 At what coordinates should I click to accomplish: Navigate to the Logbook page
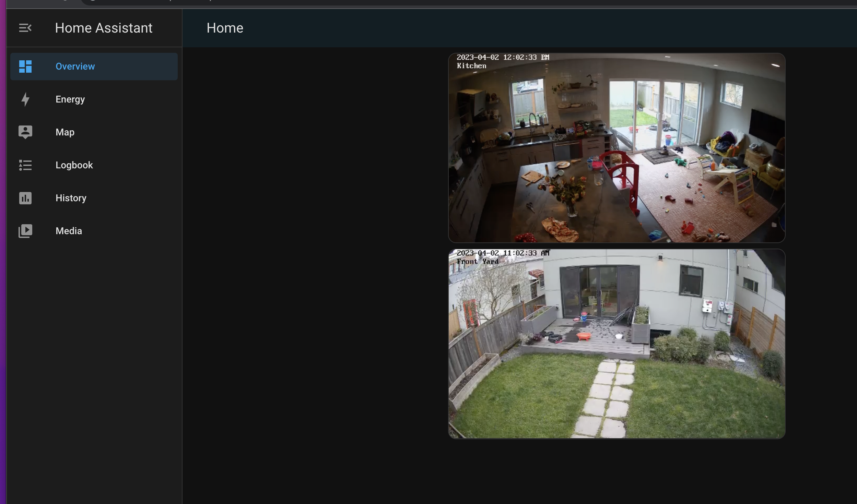point(74,165)
